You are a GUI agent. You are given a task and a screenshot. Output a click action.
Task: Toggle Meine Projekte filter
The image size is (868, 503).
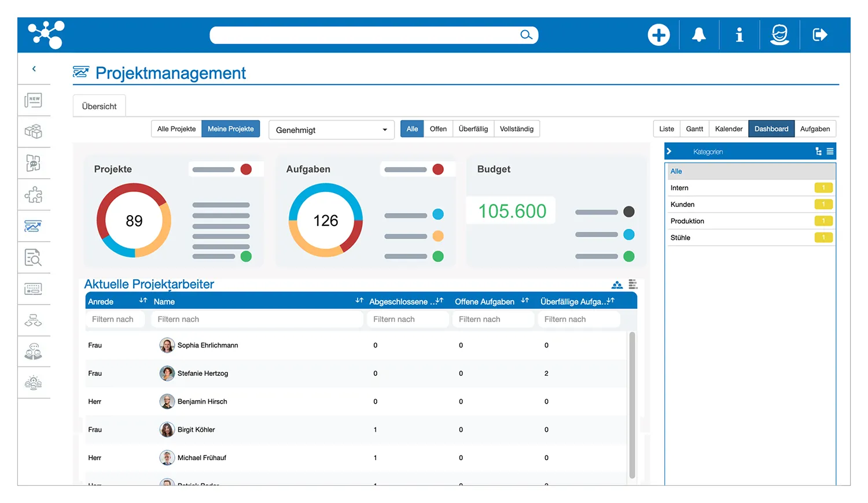tap(230, 129)
